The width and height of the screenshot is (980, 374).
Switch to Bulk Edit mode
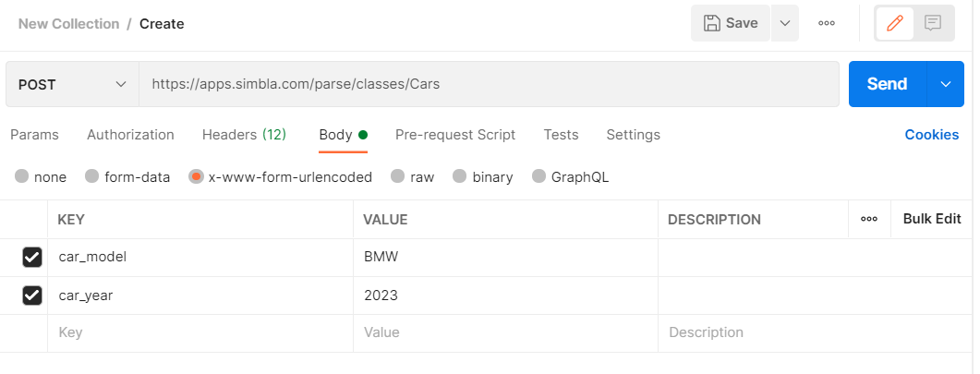(x=931, y=220)
